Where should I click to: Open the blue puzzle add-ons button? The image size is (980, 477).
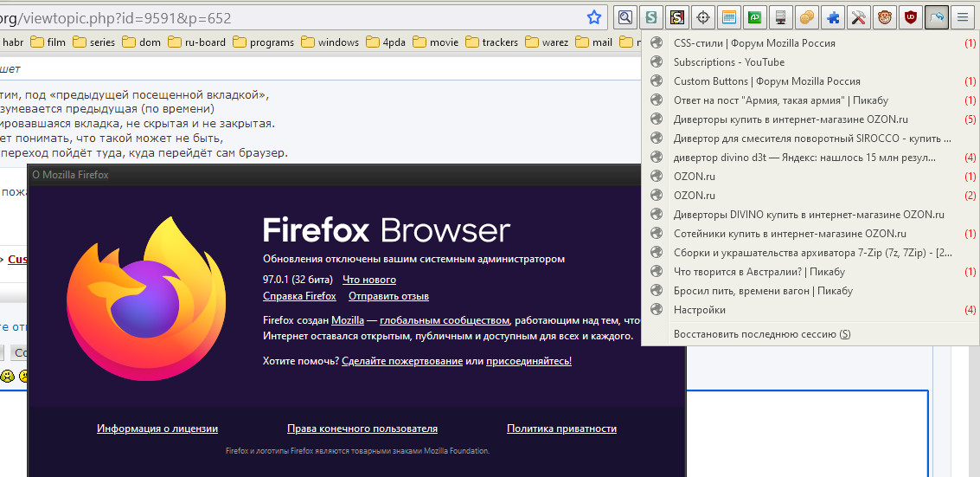(x=832, y=17)
